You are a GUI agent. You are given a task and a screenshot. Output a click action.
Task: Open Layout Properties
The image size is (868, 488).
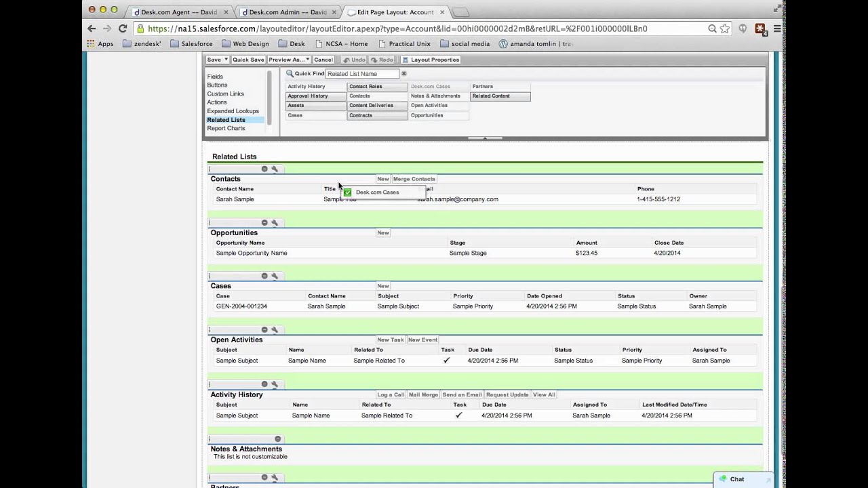431,60
